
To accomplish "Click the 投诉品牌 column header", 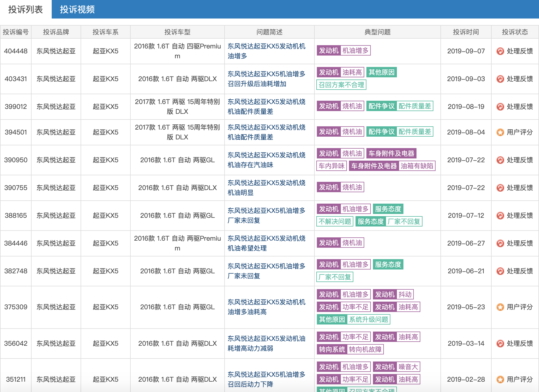I will 56,32.
